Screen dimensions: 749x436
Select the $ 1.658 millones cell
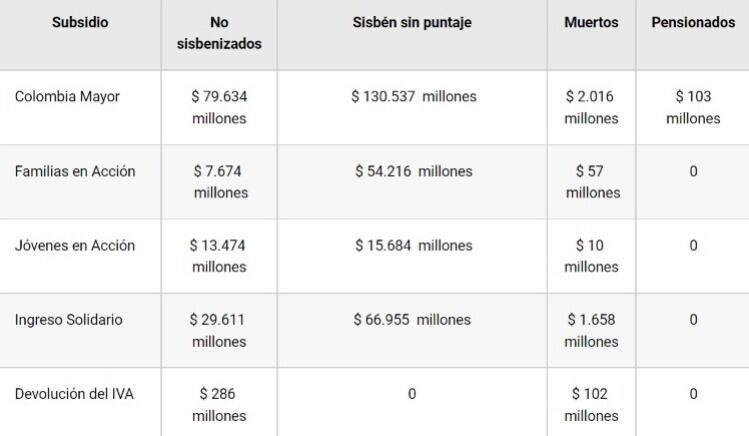click(x=591, y=331)
